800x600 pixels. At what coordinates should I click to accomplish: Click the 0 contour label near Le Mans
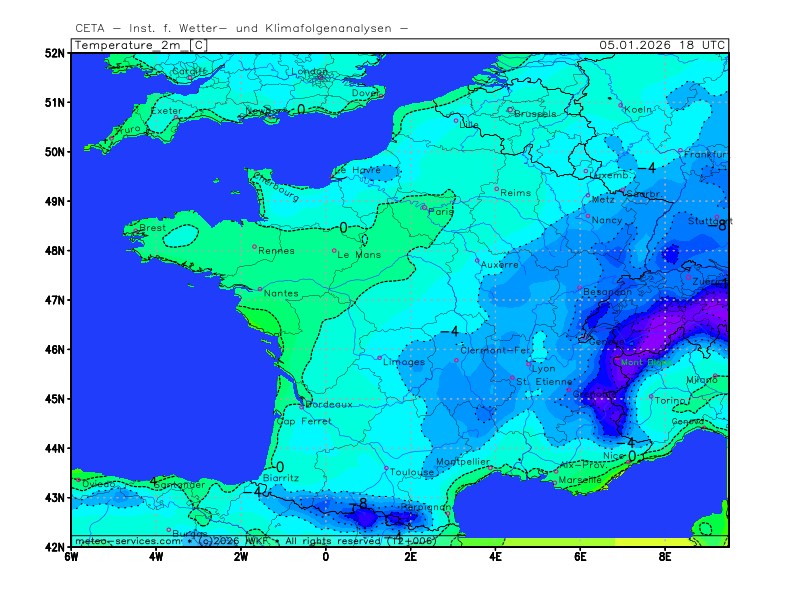343,228
